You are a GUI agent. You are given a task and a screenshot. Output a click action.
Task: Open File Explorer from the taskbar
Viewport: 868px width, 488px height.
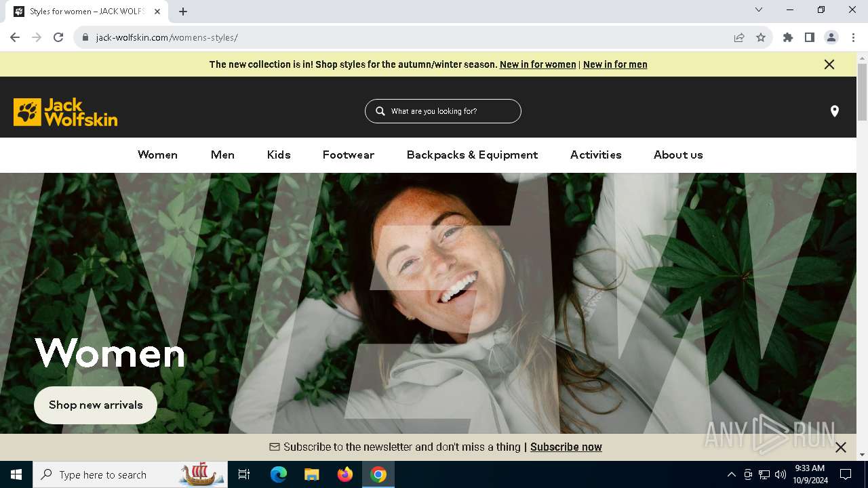[311, 474]
